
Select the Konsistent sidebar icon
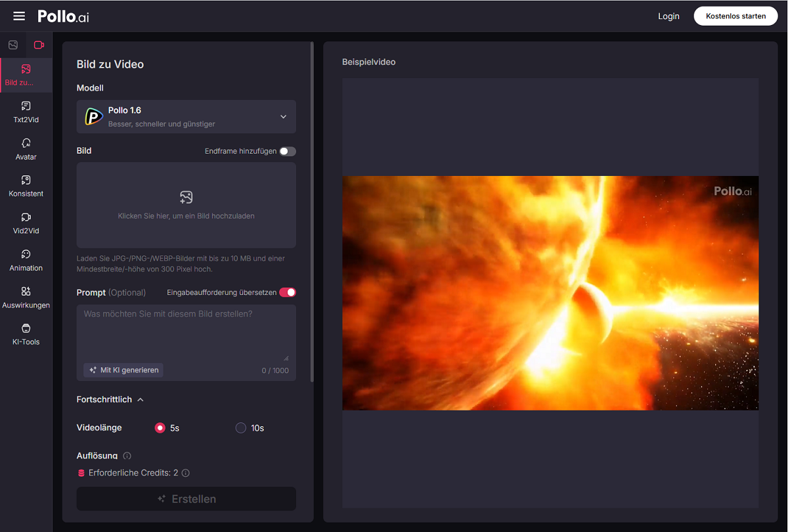click(x=26, y=185)
